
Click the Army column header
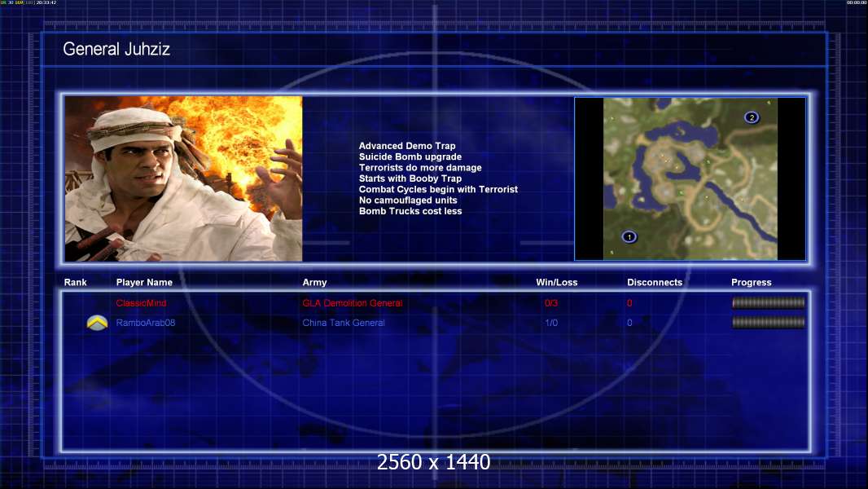point(314,283)
